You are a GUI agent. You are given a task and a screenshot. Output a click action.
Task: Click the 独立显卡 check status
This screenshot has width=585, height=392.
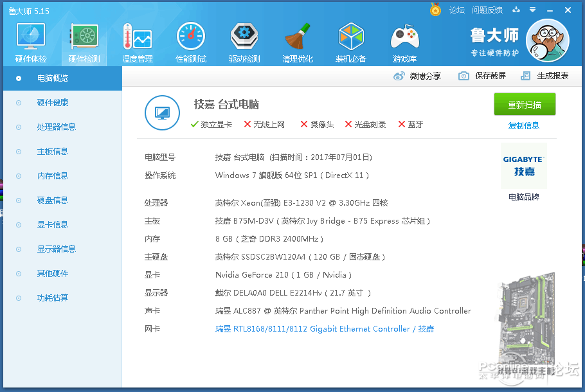pyautogui.click(x=211, y=125)
